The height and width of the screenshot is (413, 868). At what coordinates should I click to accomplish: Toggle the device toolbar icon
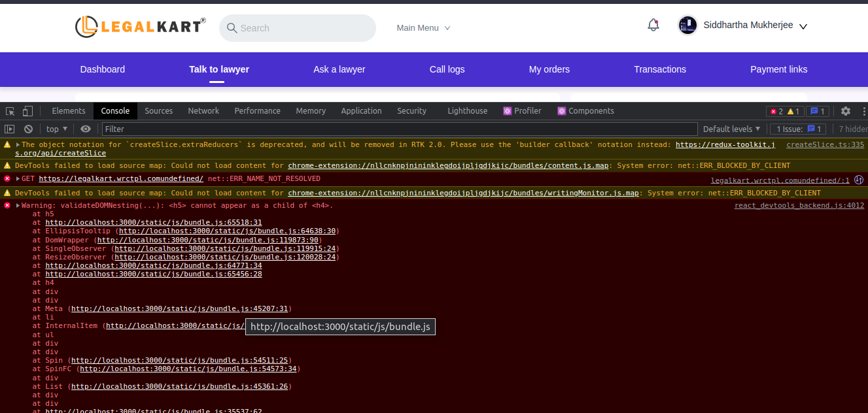tap(27, 111)
